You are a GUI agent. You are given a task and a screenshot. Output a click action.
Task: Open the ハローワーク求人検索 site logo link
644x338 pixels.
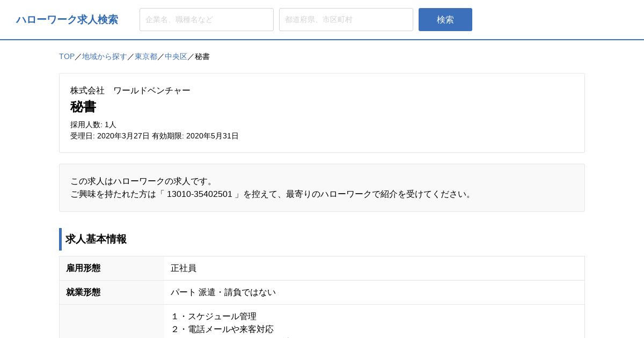pyautogui.click(x=67, y=20)
